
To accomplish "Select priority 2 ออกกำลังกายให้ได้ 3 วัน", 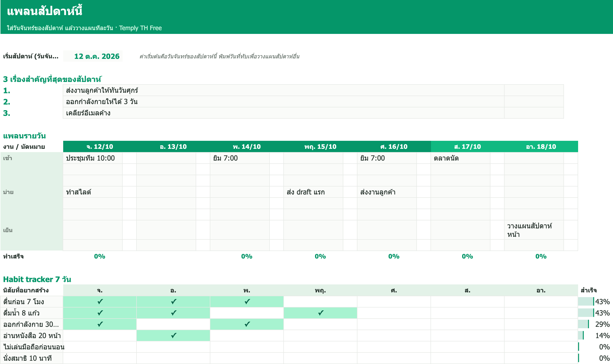I will pyautogui.click(x=283, y=101).
